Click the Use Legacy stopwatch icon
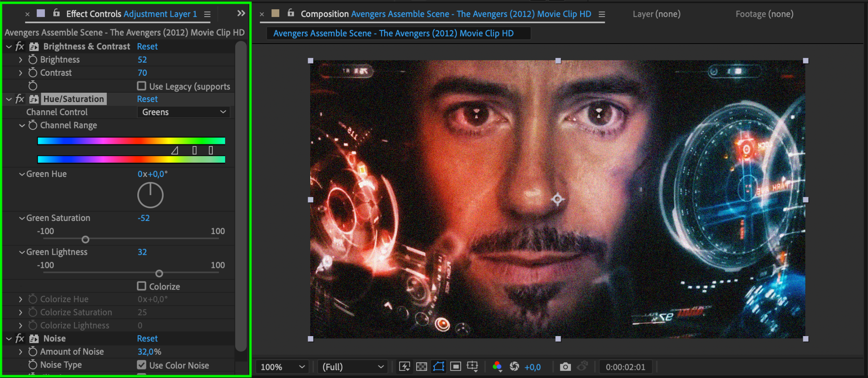 (33, 86)
